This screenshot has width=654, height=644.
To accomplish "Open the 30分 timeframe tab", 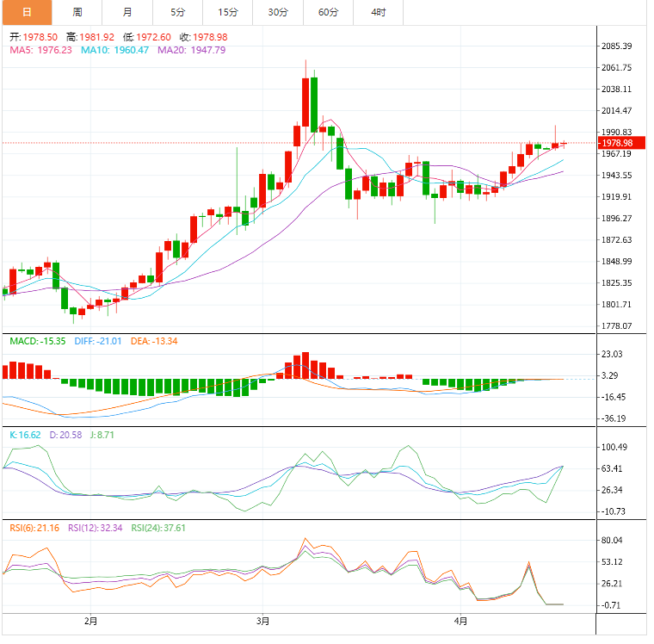I will [x=278, y=12].
